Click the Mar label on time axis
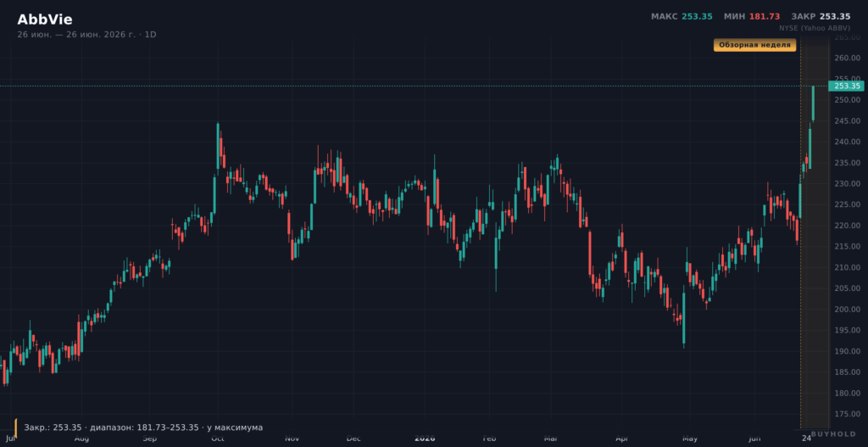This screenshot has width=868, height=447. point(550,439)
